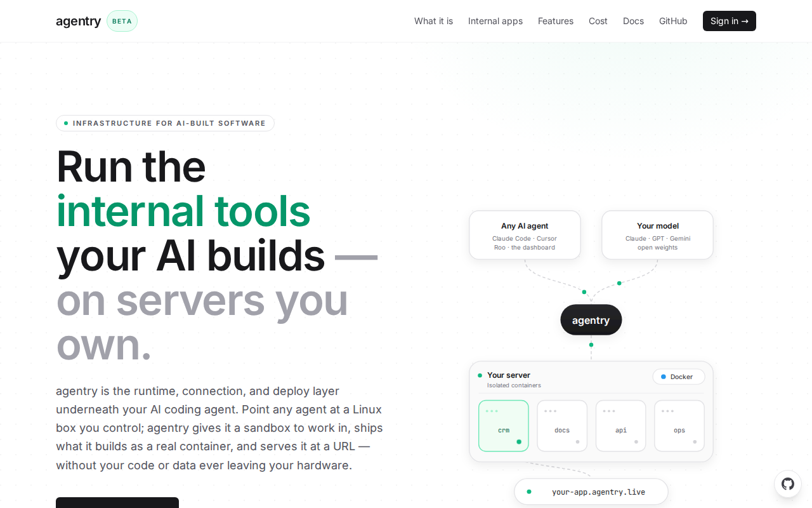This screenshot has height=508, width=812.
Task: Click the agentry logo in header
Action: (78, 21)
